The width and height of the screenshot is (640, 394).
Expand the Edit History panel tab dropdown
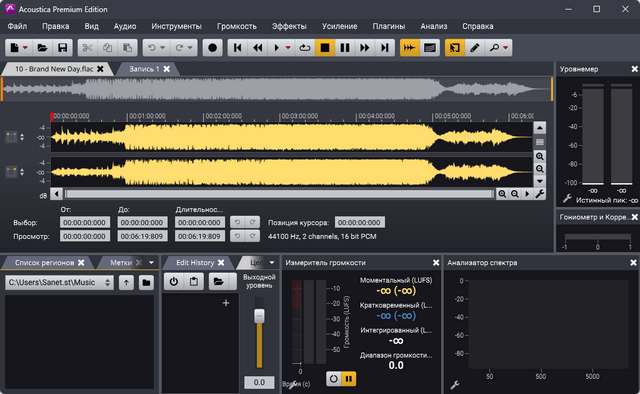(x=272, y=263)
